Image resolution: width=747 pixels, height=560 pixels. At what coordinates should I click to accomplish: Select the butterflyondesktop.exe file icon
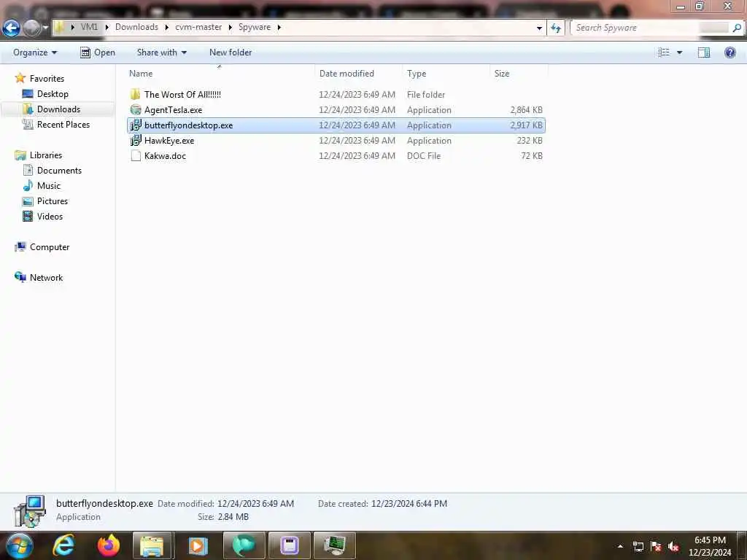point(136,125)
